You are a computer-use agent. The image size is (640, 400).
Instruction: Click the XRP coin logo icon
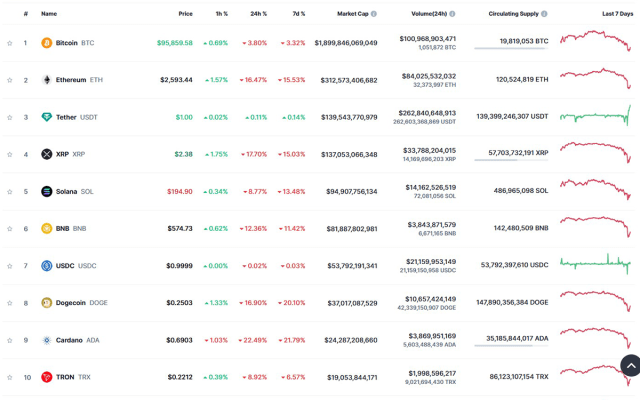[x=46, y=154]
